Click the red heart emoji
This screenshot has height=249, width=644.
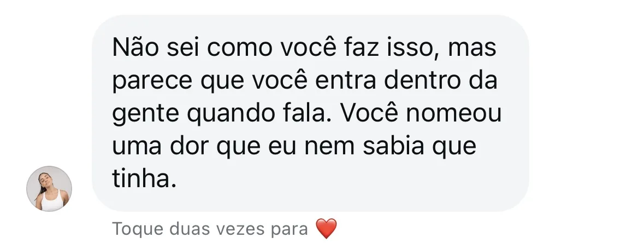click(x=326, y=228)
